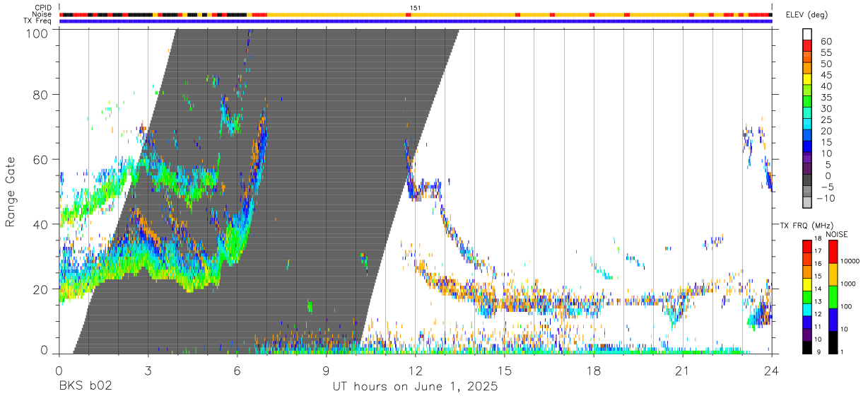868x401 pixels.
Task: Click the '18' UT hour tick on x-axis
Action: 593,371
